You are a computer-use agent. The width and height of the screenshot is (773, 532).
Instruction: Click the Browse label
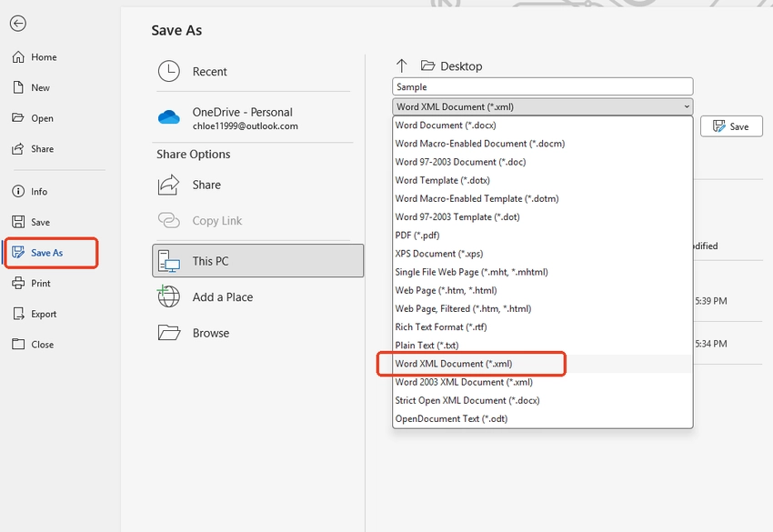211,333
